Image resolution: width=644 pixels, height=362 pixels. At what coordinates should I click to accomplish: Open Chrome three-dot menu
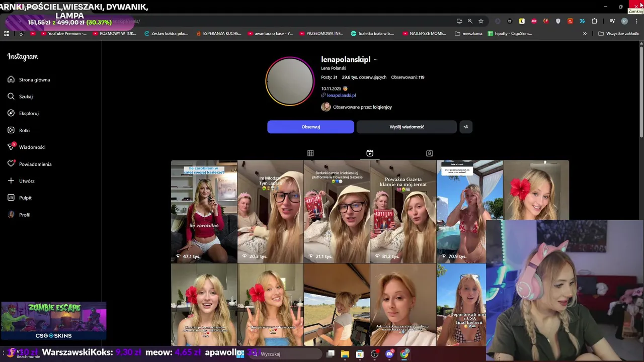pos(636,21)
